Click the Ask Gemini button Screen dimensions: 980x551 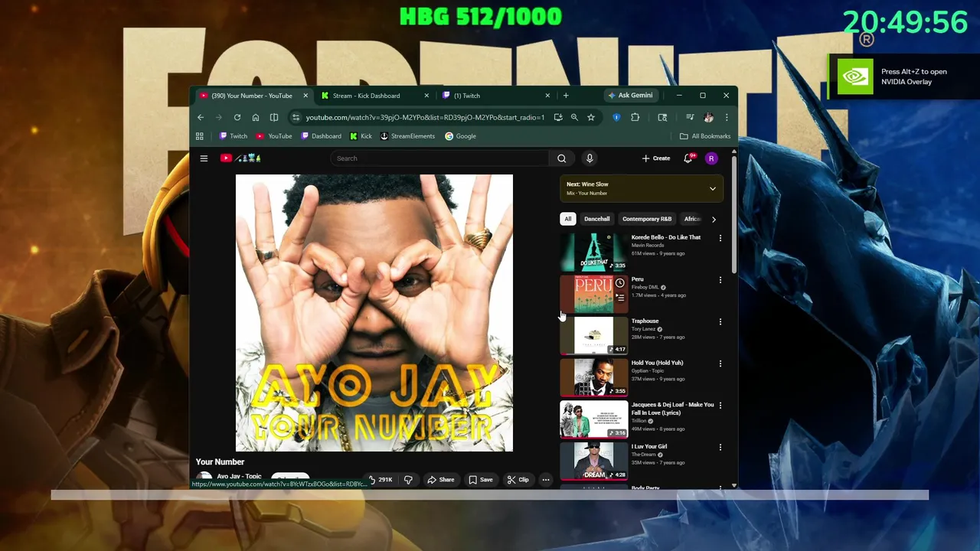630,96
